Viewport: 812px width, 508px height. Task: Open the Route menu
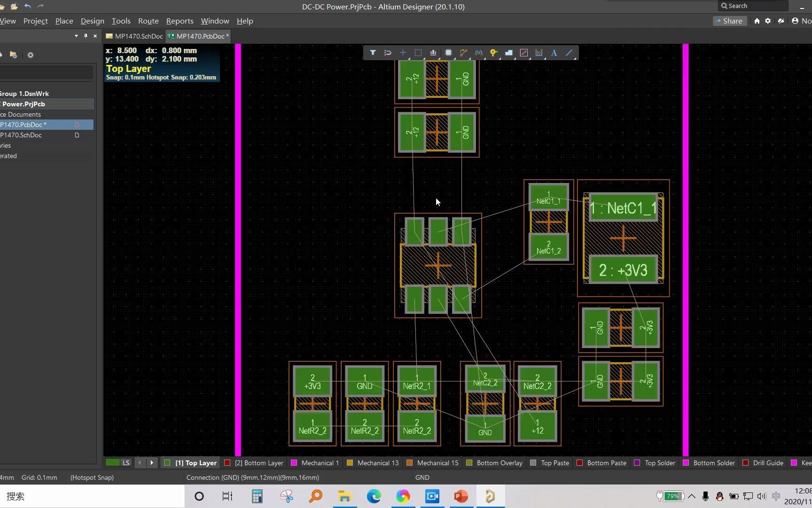pos(148,21)
